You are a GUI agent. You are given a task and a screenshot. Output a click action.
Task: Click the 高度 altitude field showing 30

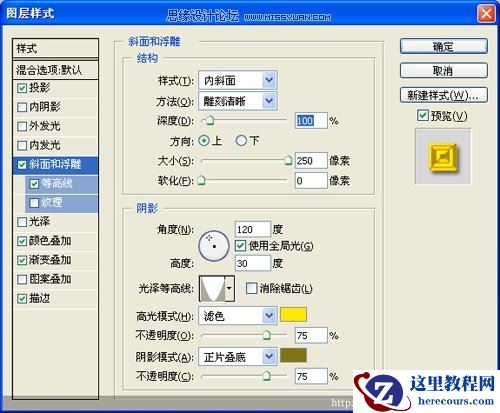click(253, 263)
